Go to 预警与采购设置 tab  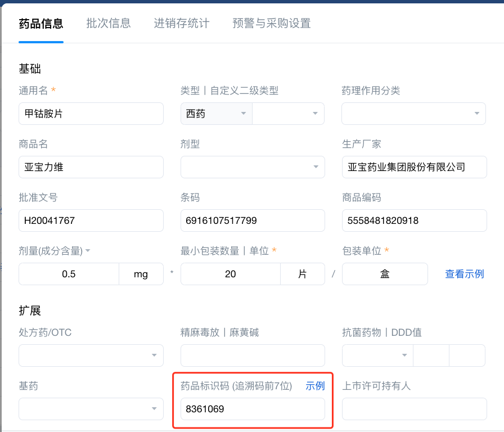[x=272, y=23]
